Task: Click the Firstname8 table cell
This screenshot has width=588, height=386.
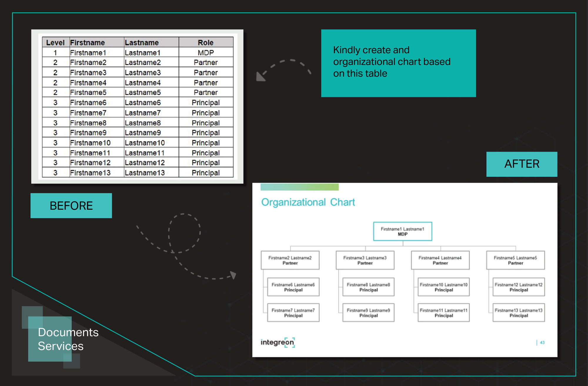Action: [97, 123]
